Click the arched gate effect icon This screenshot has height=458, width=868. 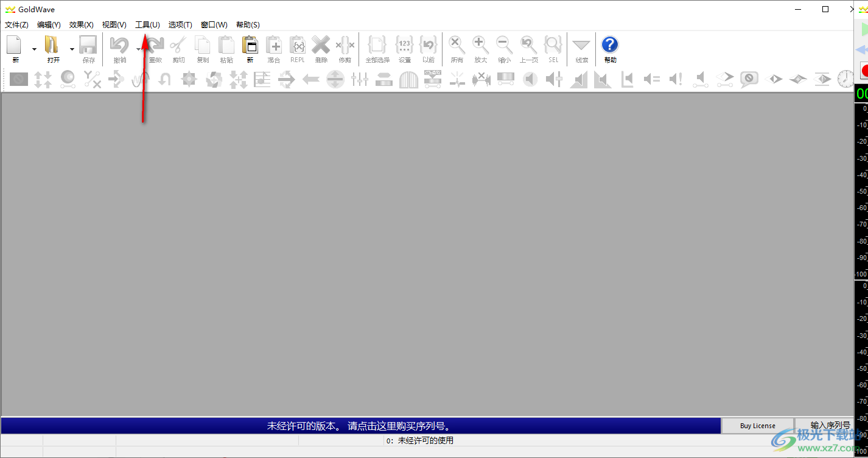coord(408,79)
